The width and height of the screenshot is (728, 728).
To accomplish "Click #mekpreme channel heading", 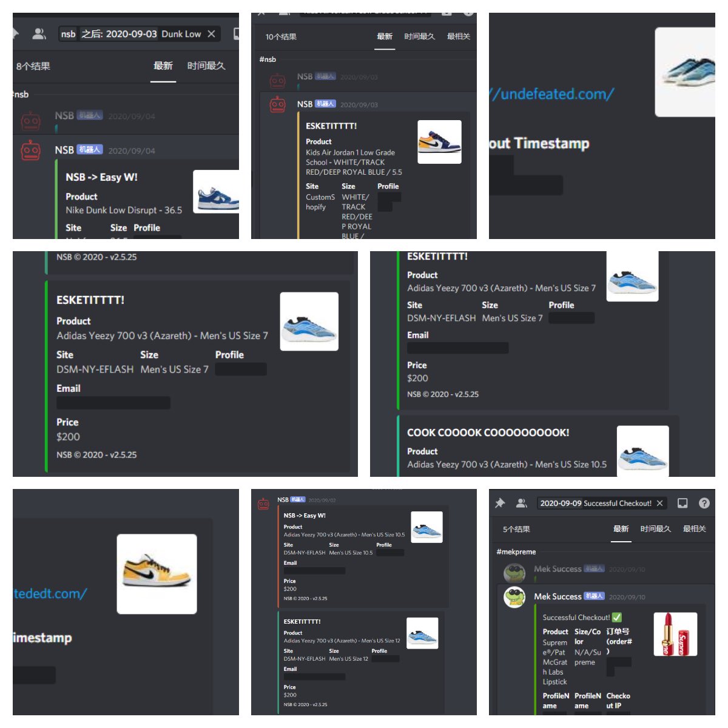I will (516, 552).
